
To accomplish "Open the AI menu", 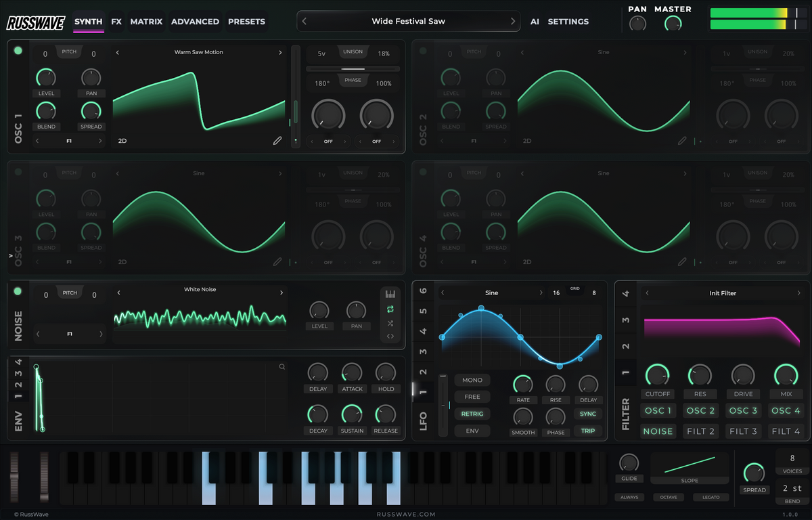I will pos(535,22).
